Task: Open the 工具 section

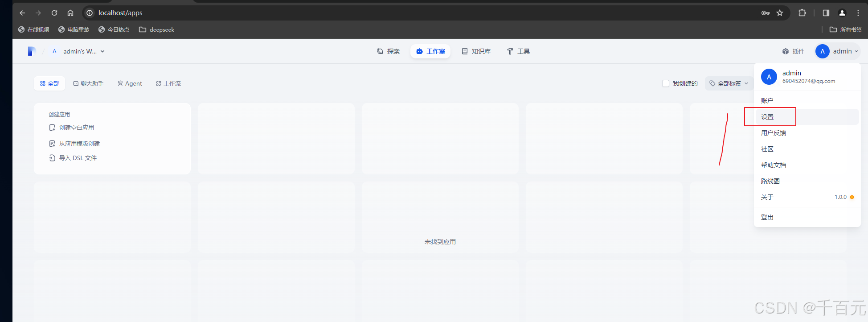Action: [518, 51]
